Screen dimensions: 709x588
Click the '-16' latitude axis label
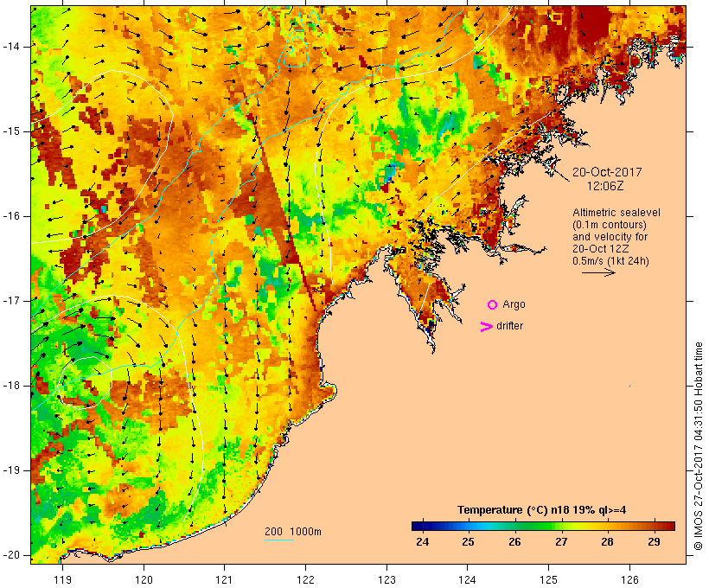[x=11, y=216]
